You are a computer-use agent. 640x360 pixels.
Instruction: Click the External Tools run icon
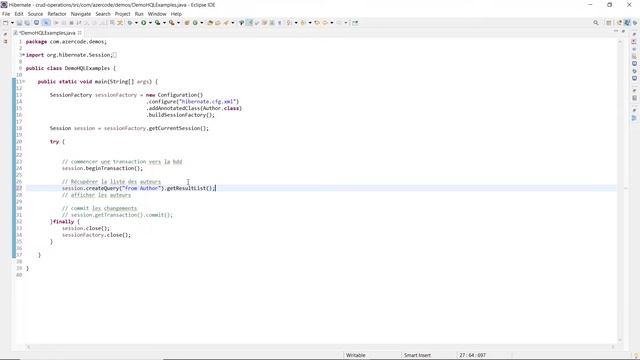[172, 23]
